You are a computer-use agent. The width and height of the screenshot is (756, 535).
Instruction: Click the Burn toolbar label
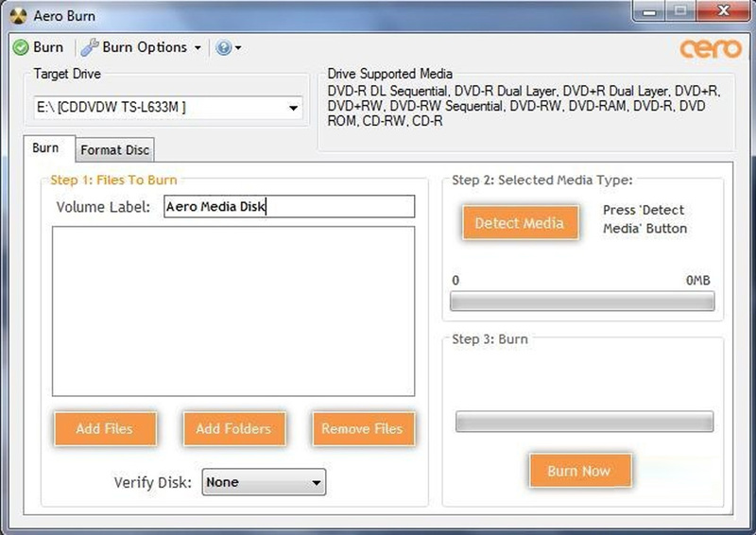tap(48, 47)
